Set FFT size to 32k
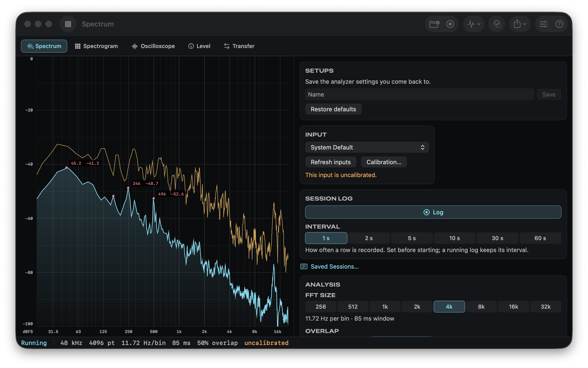This screenshot has height=368, width=588. click(546, 306)
